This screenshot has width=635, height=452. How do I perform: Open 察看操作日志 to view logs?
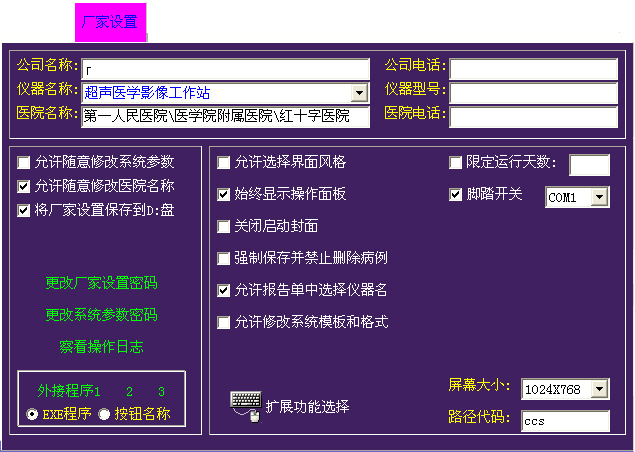coord(101,347)
